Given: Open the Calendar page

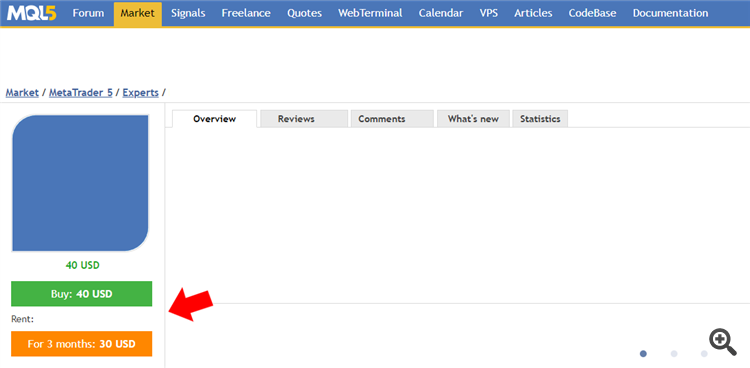Looking at the screenshot, I should coord(441,13).
